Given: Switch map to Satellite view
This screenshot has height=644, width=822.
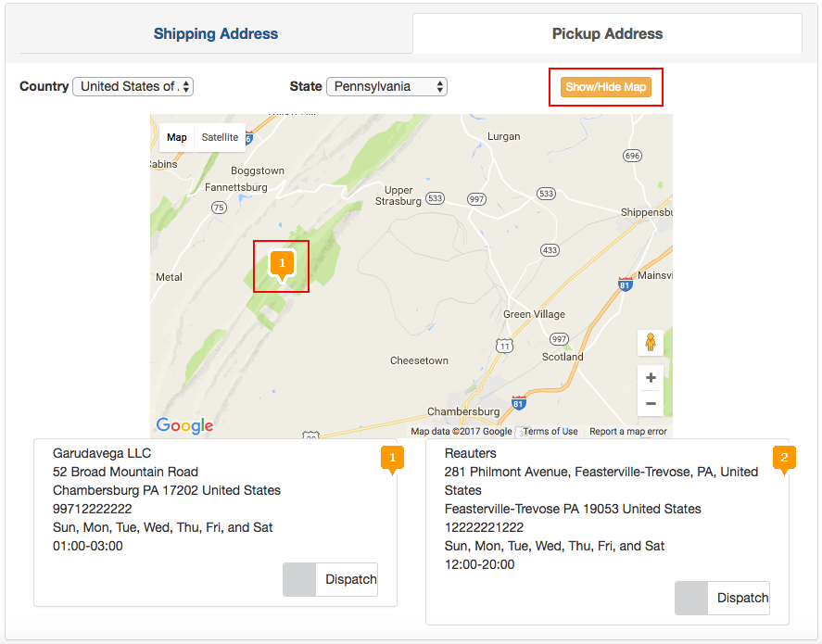Looking at the screenshot, I should coord(220,137).
